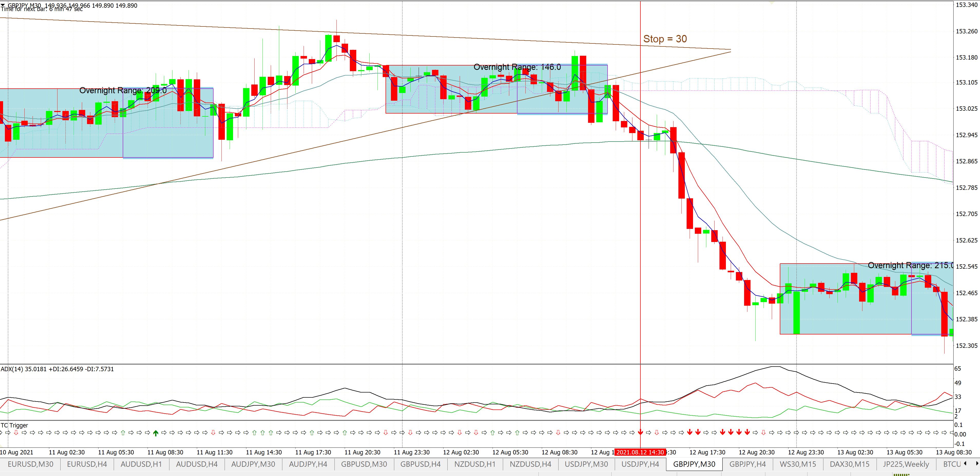Click the ADX scale value 65
The image size is (980, 476).
tap(958, 369)
